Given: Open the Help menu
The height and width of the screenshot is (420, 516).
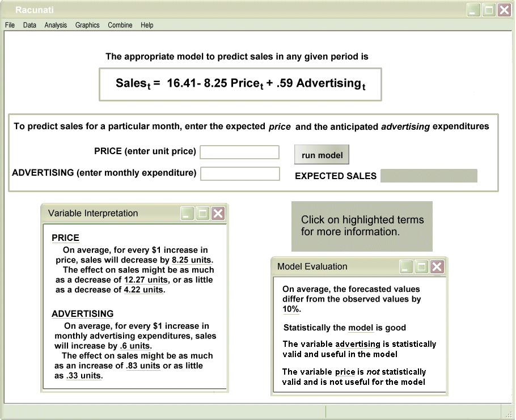Looking at the screenshot, I should click(x=147, y=25).
